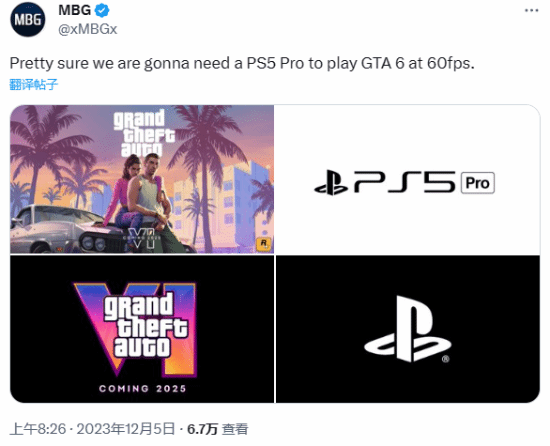The image size is (550, 446).
Task: Open the 6.7万 查看 view count
Action: click(217, 429)
